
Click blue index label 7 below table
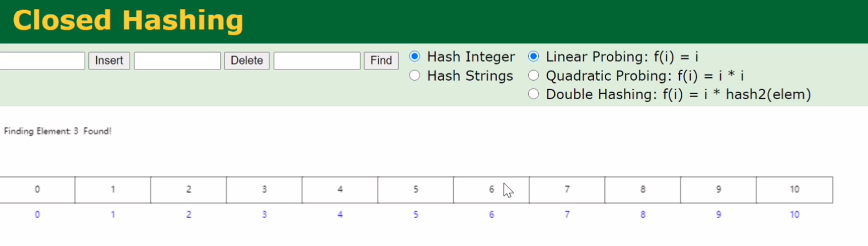pyautogui.click(x=567, y=215)
